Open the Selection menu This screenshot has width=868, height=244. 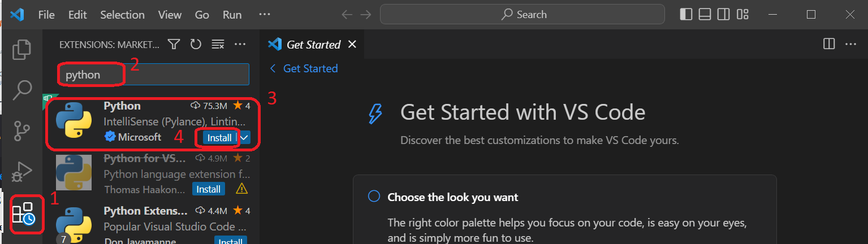click(x=123, y=15)
